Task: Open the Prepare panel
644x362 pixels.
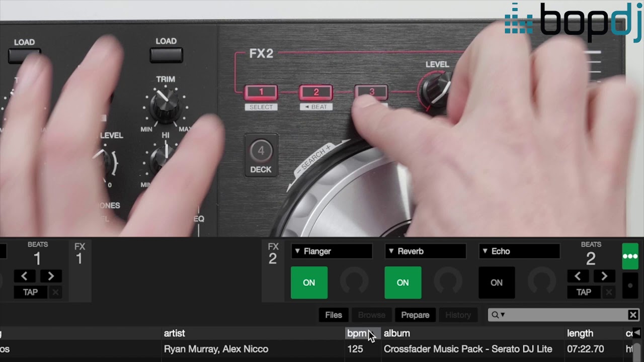Action: pos(415,315)
